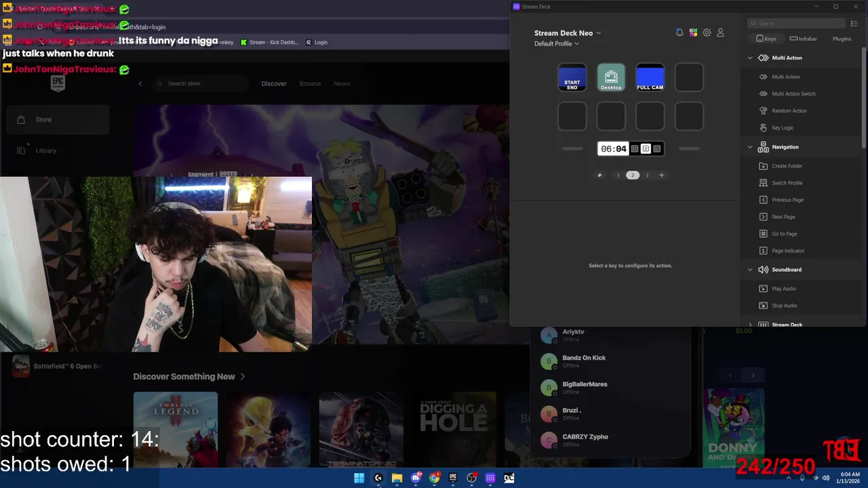Open Stream Deck notifications bell
Image resolution: width=868 pixels, height=488 pixels.
click(x=679, y=33)
